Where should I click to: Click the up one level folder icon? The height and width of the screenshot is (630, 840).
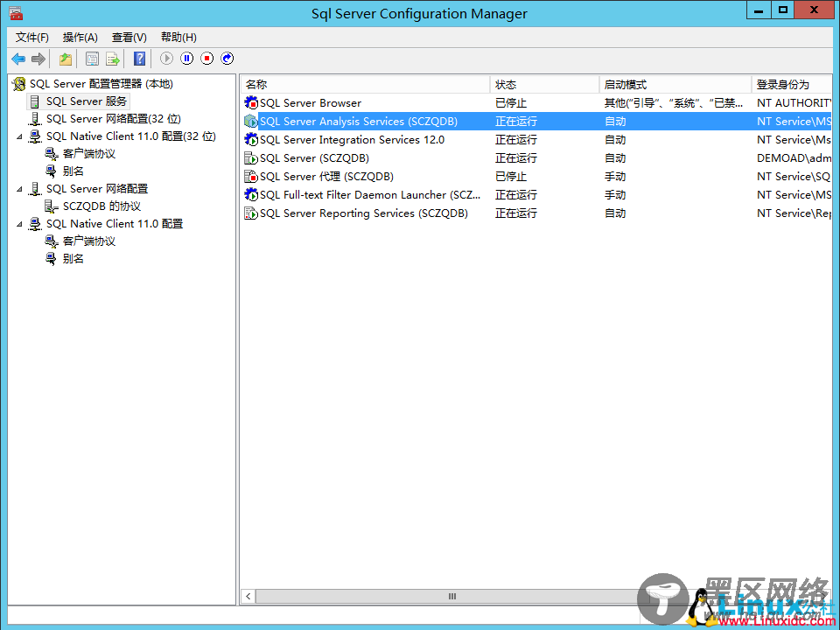click(66, 59)
